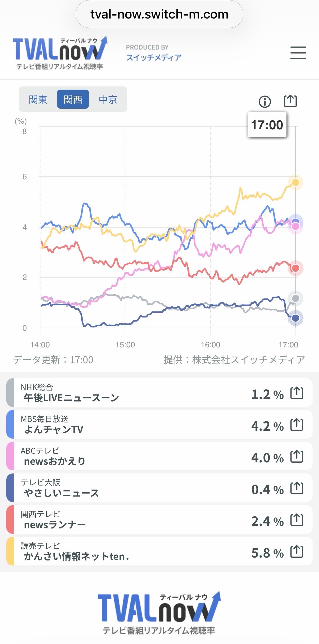Screen dimensions: 319x644
Task: Tap the yellow 読売テレビ chart point
Action: [x=295, y=182]
